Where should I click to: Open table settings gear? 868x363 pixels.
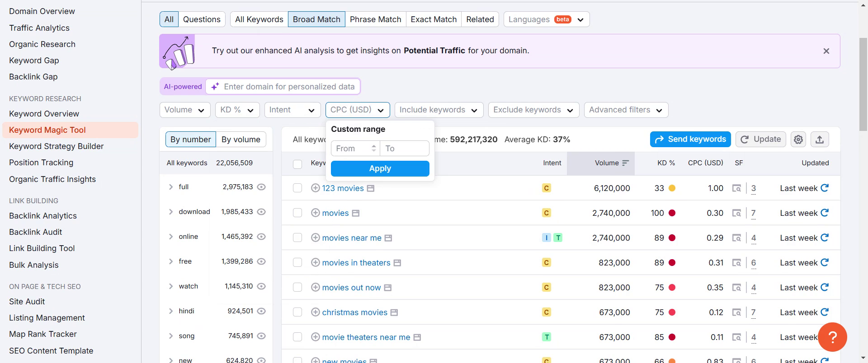click(798, 140)
